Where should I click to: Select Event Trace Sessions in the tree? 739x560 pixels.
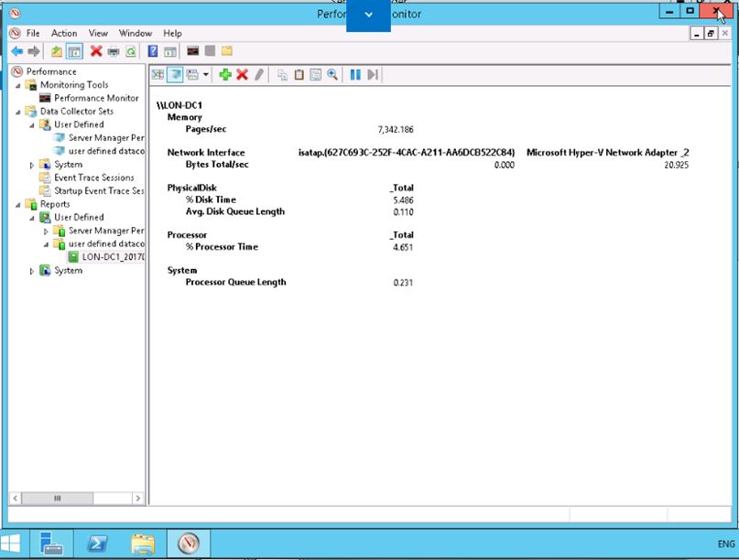point(93,178)
